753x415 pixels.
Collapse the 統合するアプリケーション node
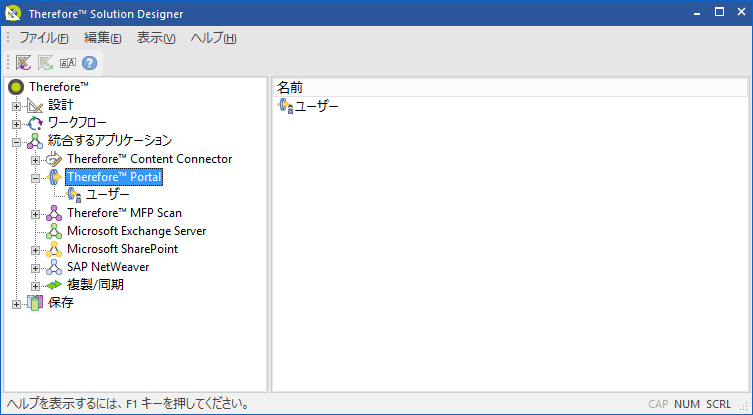[x=16, y=142]
